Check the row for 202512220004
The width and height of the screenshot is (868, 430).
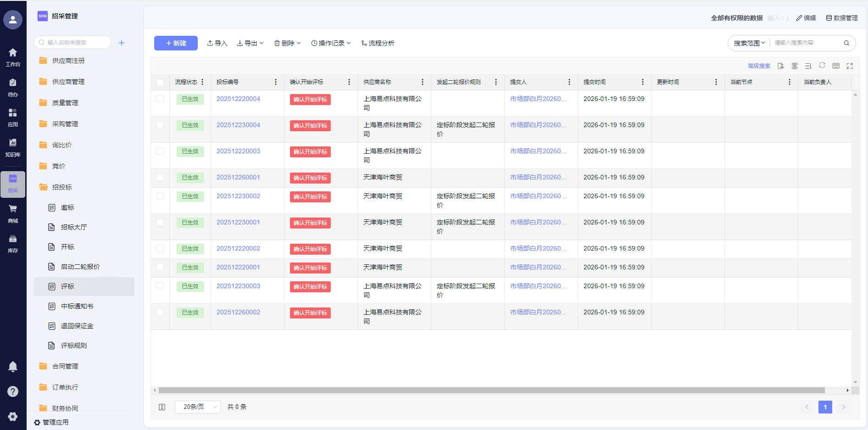click(160, 99)
